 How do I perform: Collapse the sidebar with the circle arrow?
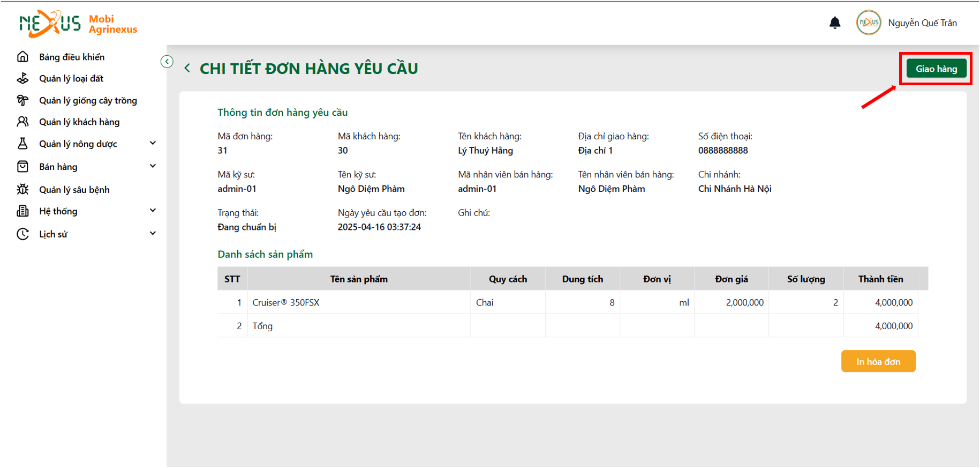tap(167, 62)
